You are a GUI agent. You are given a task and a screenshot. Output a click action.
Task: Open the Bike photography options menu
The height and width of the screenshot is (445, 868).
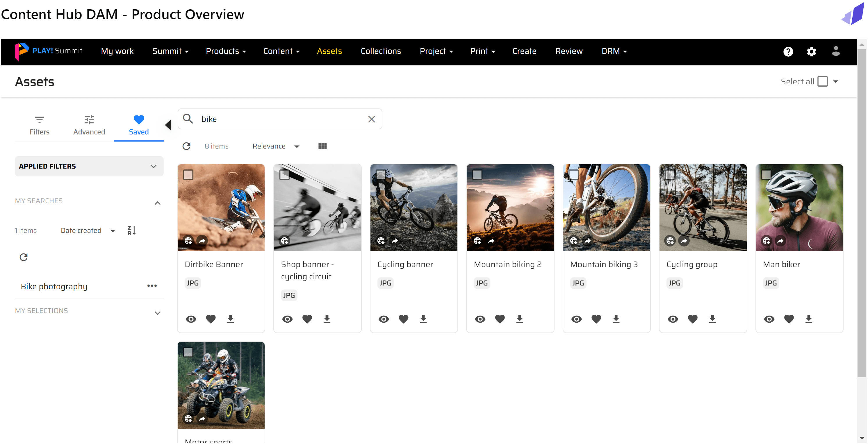click(152, 286)
